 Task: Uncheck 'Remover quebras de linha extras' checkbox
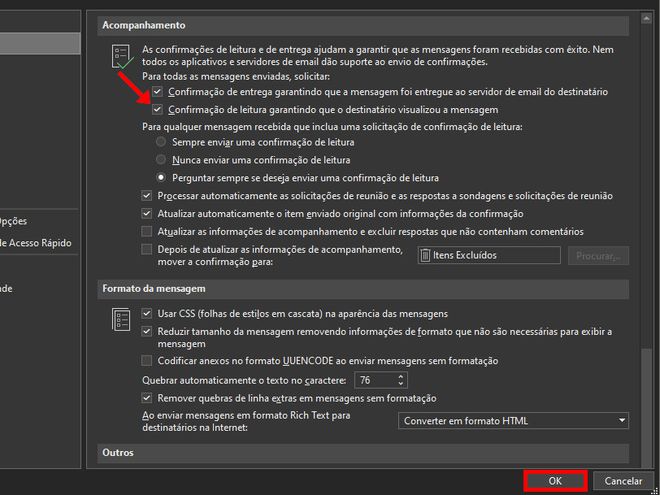[146, 398]
